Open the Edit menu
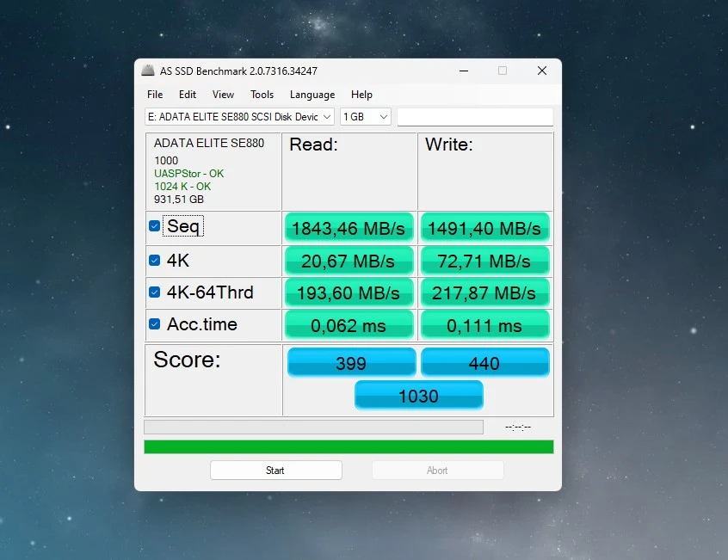 click(x=187, y=95)
